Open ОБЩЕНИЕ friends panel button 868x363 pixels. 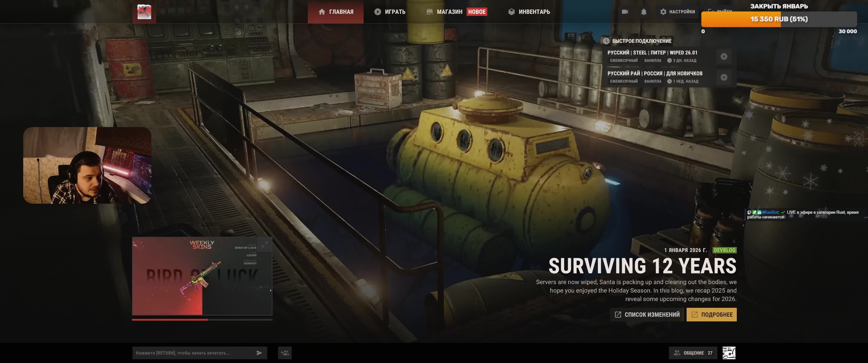coord(693,353)
